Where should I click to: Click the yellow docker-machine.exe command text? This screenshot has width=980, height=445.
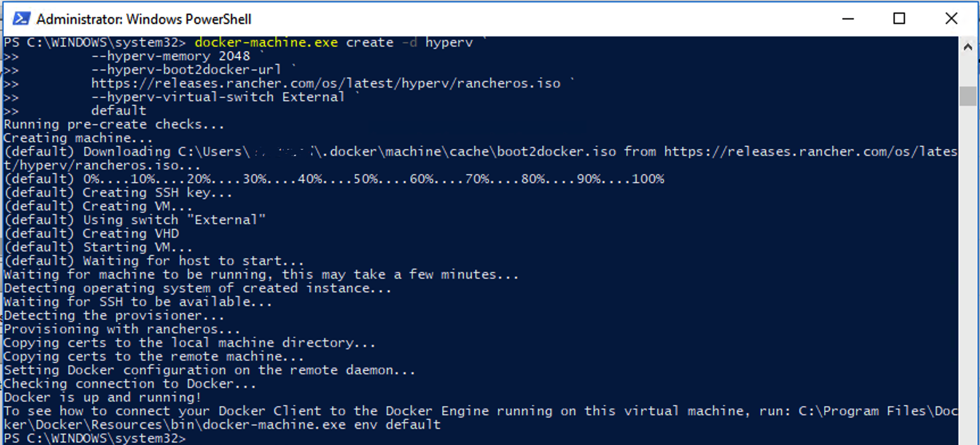tap(265, 43)
